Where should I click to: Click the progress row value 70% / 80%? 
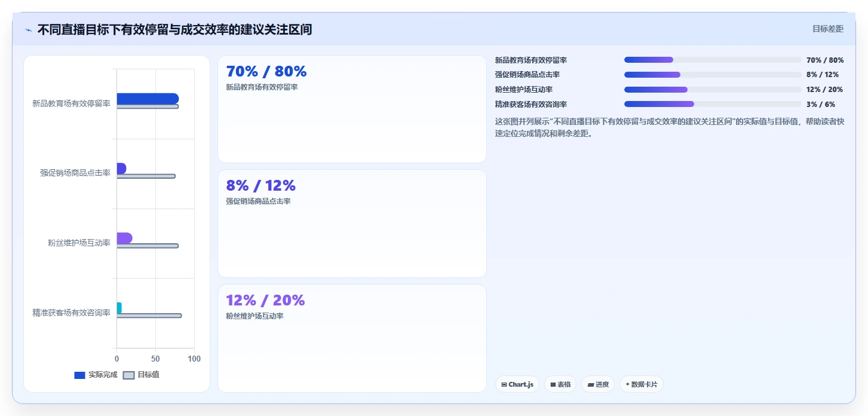coord(825,60)
